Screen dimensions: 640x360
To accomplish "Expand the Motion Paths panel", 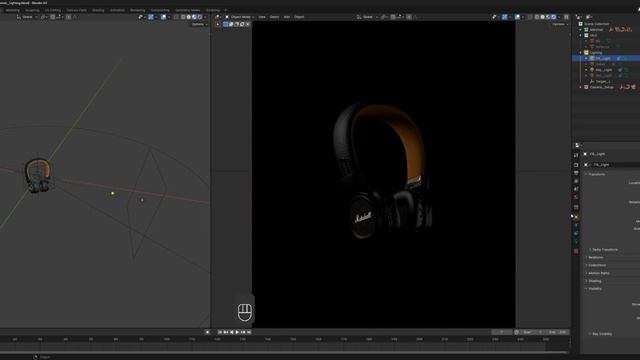I will tap(598, 273).
